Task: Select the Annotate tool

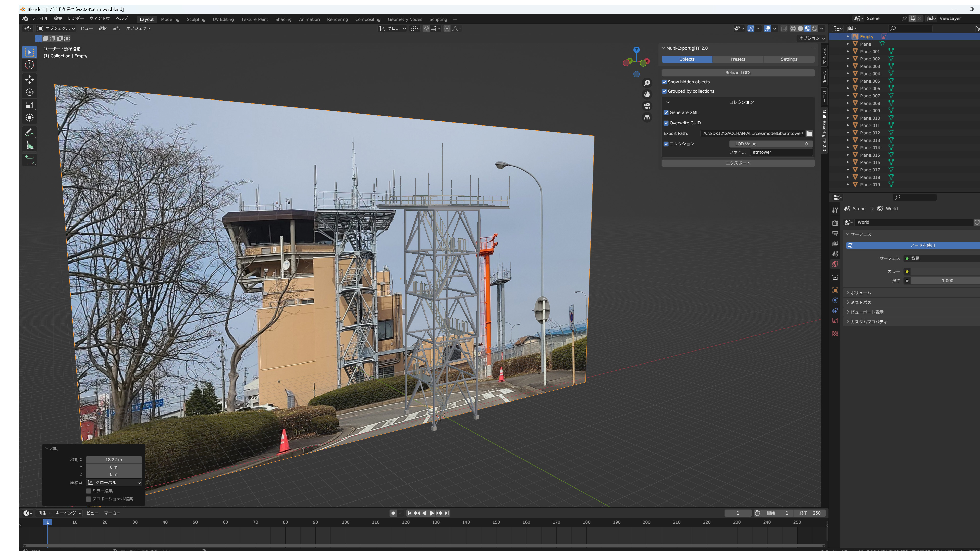Action: (x=29, y=133)
